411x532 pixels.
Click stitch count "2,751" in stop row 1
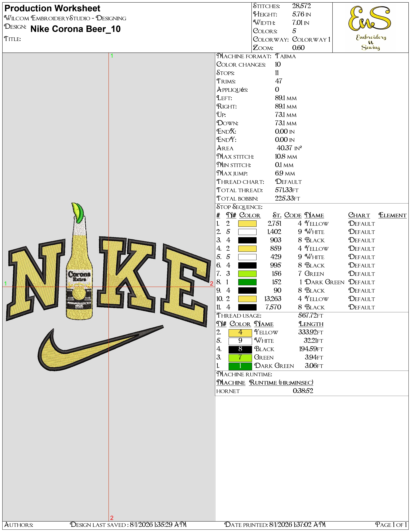pos(274,223)
